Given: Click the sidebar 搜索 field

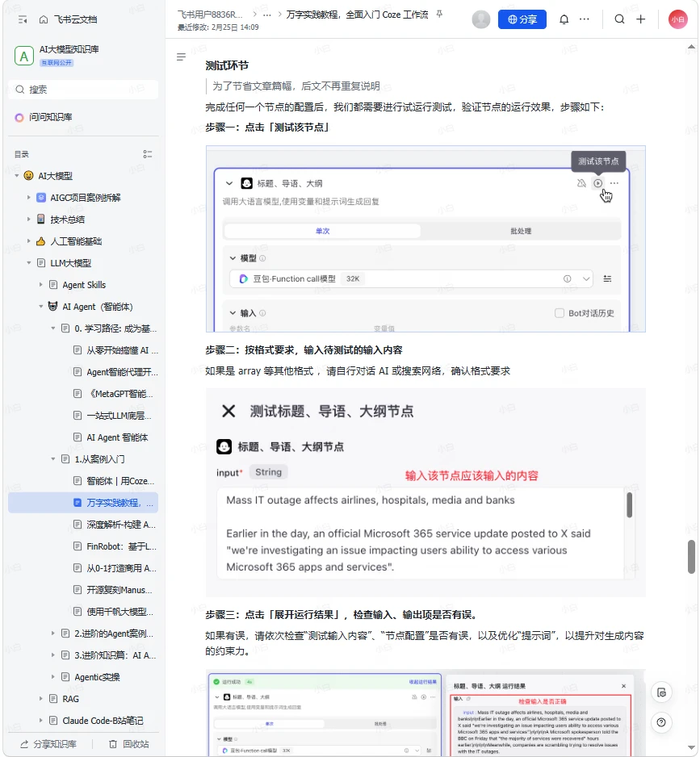Looking at the screenshot, I should tap(83, 90).
